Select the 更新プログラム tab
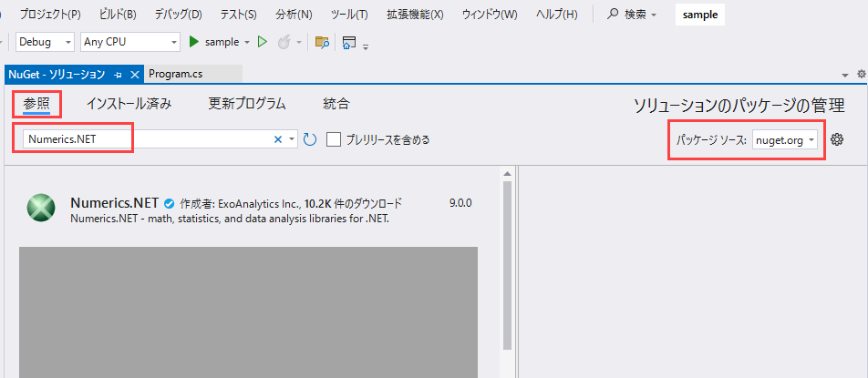This screenshot has width=868, height=378. pyautogui.click(x=247, y=103)
